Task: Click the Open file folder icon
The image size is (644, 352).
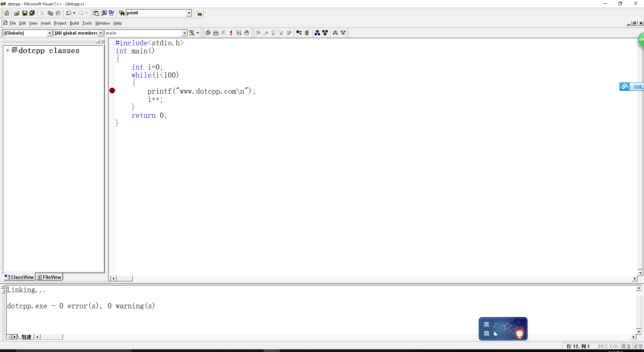Action: pos(17,13)
